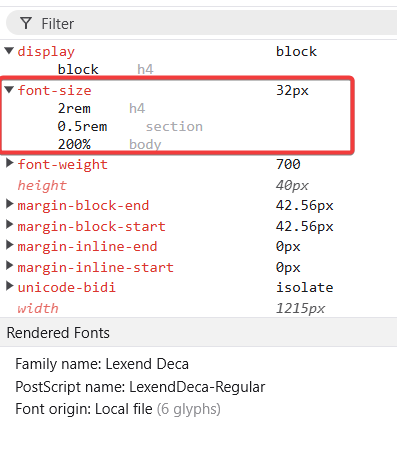
Task: Click the funnel filter icon
Action: coord(26,23)
